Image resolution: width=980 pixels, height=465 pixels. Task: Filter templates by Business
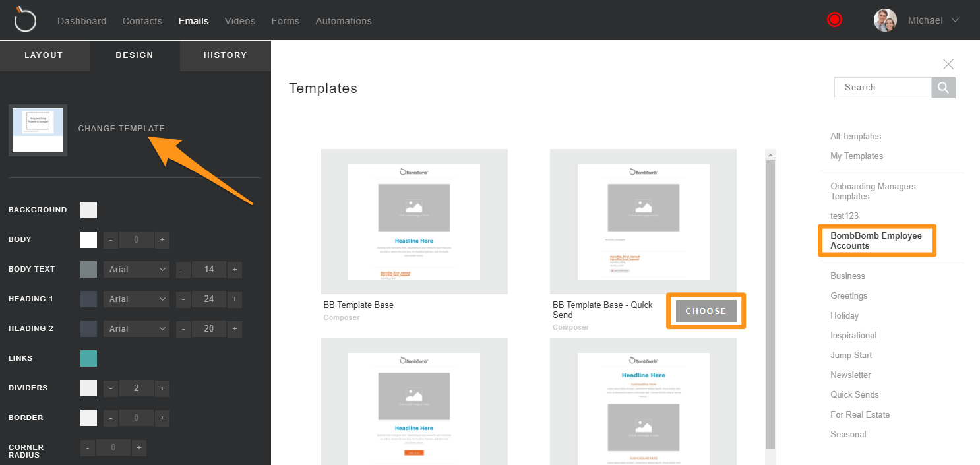848,276
